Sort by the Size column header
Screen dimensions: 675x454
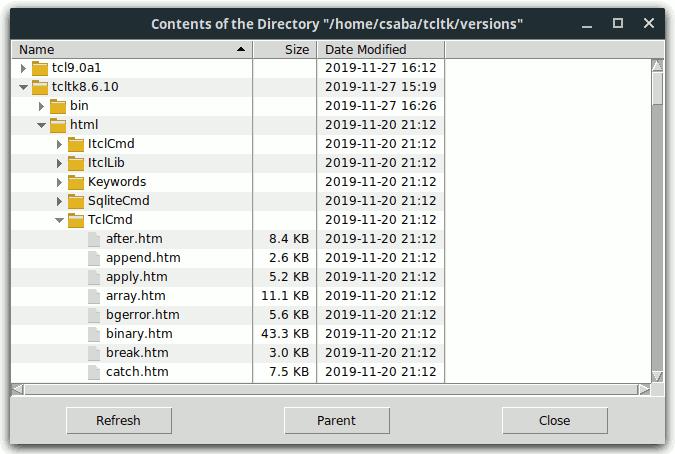click(x=285, y=49)
